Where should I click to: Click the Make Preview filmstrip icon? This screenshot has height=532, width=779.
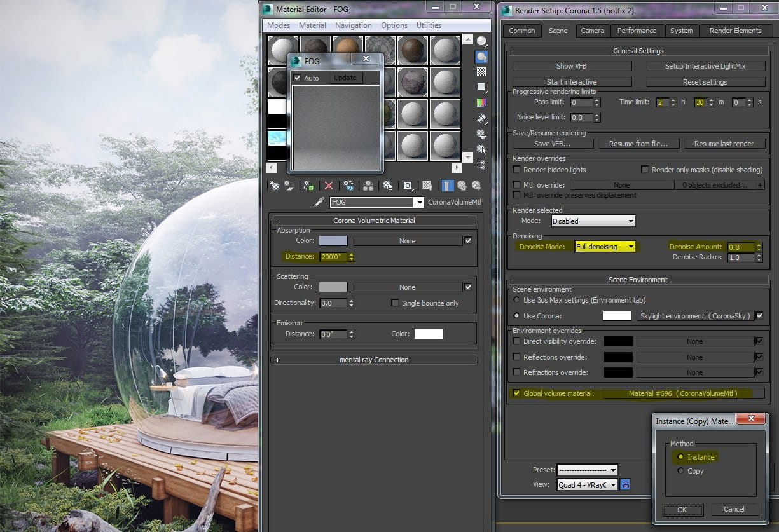click(x=481, y=118)
